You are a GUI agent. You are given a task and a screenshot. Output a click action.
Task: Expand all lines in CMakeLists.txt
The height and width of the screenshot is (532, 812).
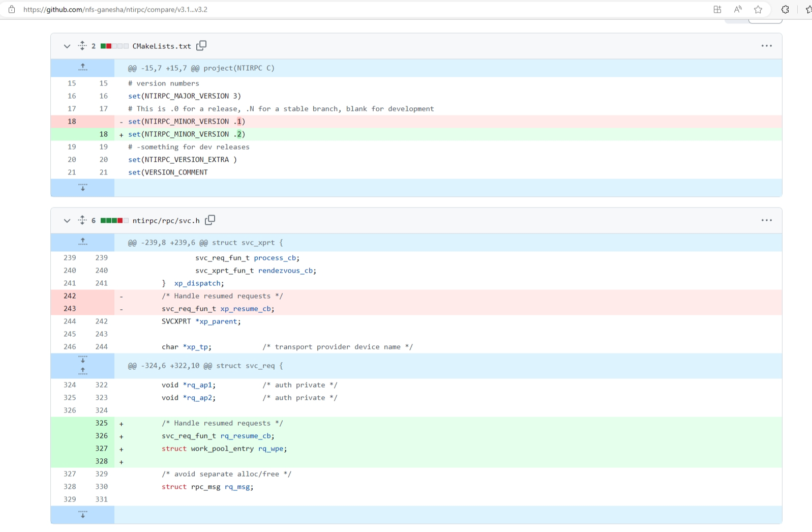pyautogui.click(x=82, y=46)
